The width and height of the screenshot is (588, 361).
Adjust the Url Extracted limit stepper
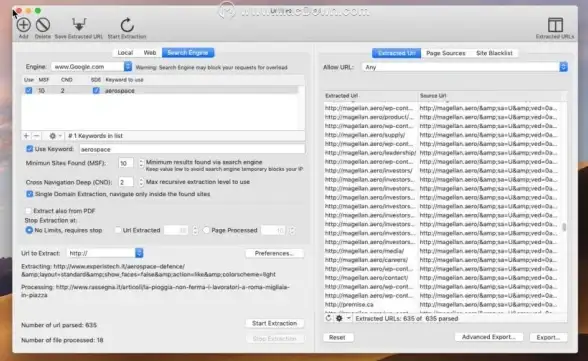pyautogui.click(x=195, y=230)
